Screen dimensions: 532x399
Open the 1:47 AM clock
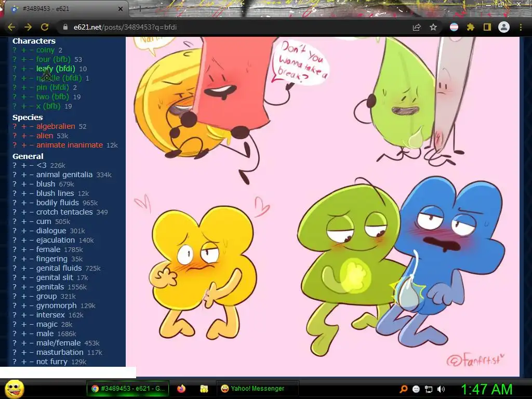(486, 389)
